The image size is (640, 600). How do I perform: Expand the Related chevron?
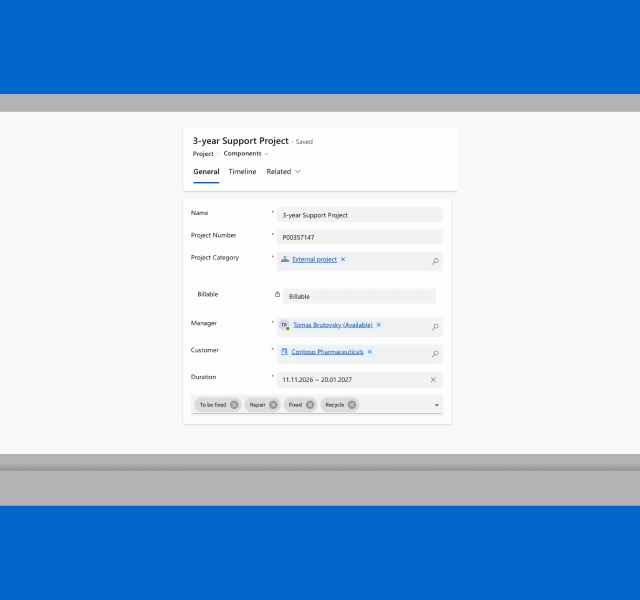(298, 172)
